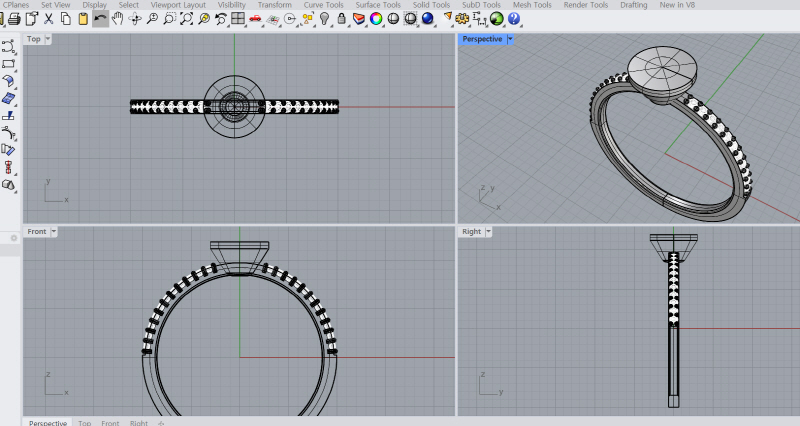Click the Print icon in the toolbar
The width and height of the screenshot is (800, 426).
point(14,19)
